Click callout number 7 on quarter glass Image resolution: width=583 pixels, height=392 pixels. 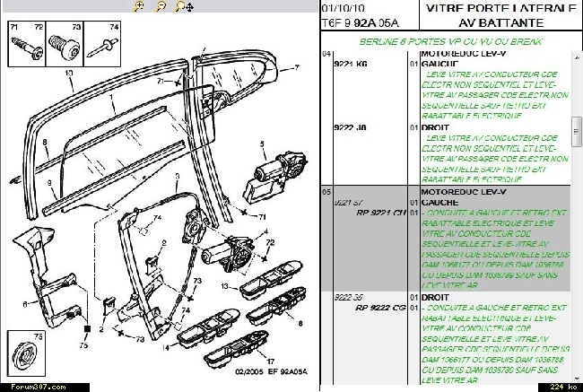point(297,67)
